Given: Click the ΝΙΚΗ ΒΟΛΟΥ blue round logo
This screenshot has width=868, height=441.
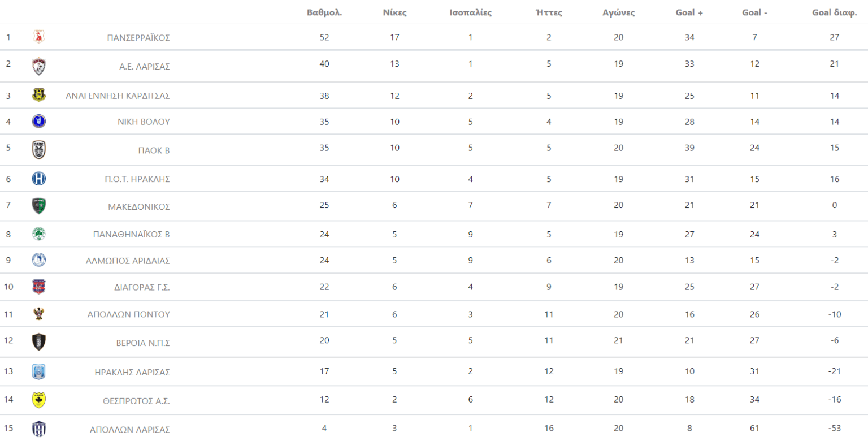Looking at the screenshot, I should click(39, 121).
